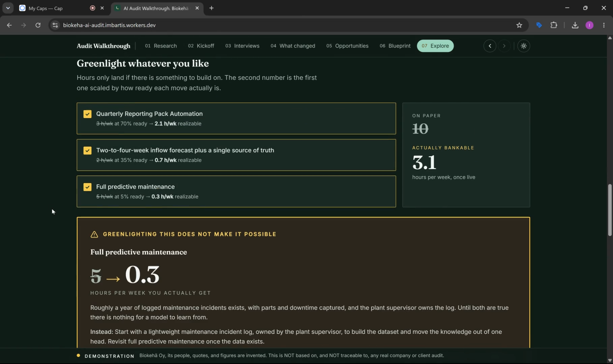Reload the page

click(38, 25)
